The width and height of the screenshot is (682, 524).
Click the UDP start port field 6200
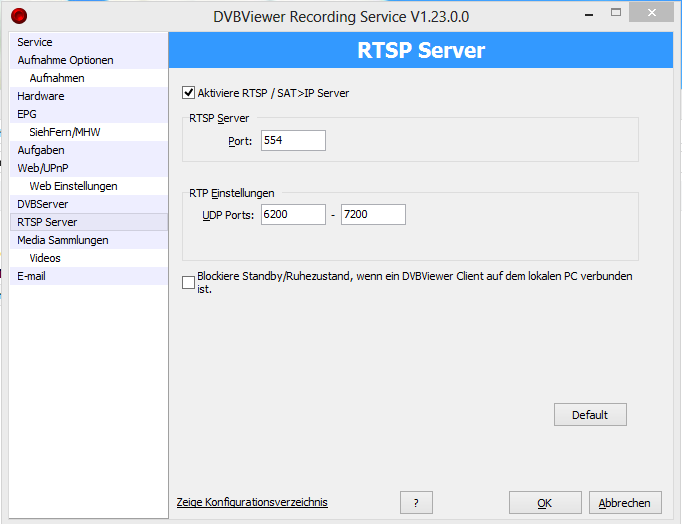coord(293,215)
